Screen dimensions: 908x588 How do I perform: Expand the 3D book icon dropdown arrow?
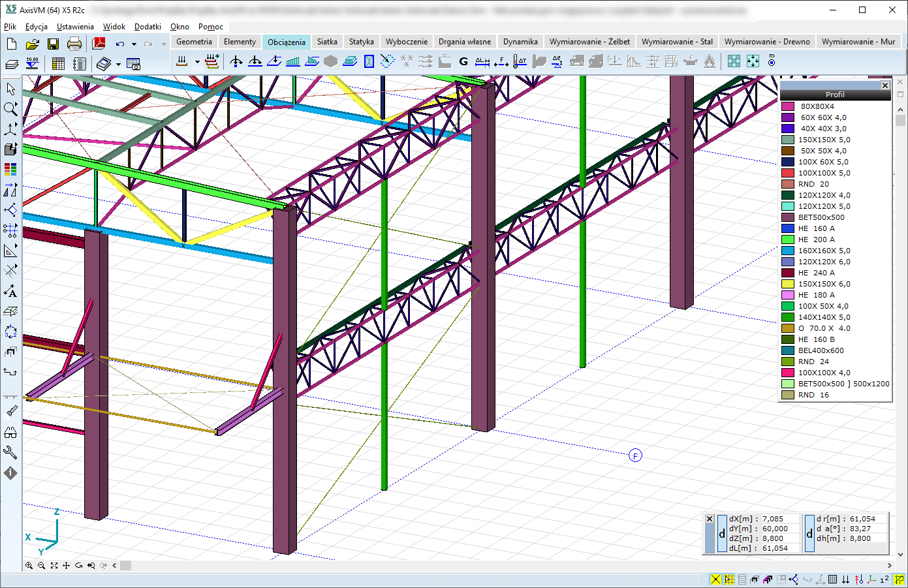118,65
